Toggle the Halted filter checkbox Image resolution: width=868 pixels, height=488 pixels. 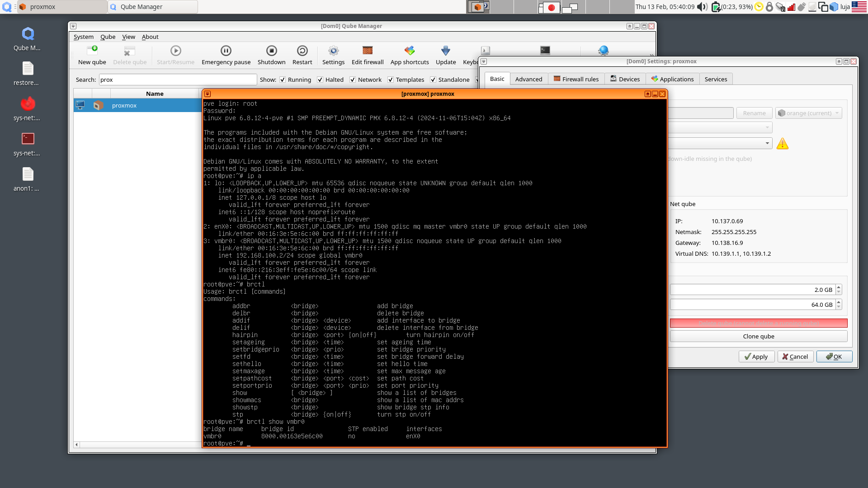coord(320,80)
